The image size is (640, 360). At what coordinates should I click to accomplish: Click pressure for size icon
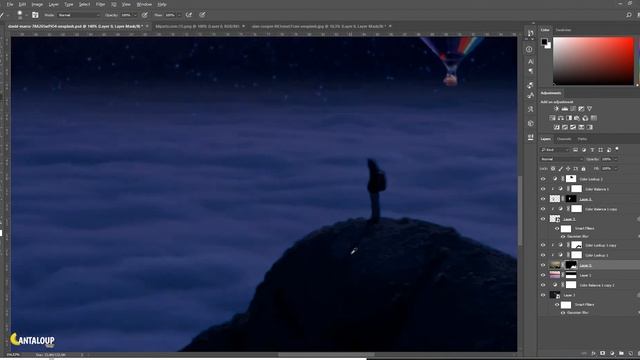(202, 15)
